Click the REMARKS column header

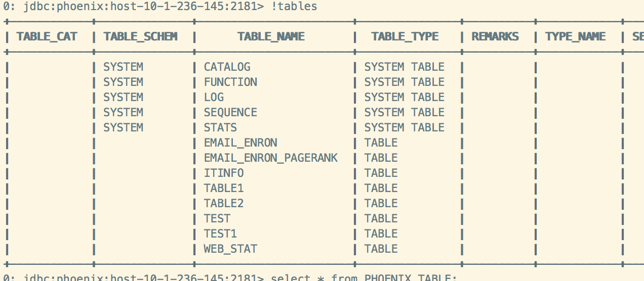(x=495, y=36)
